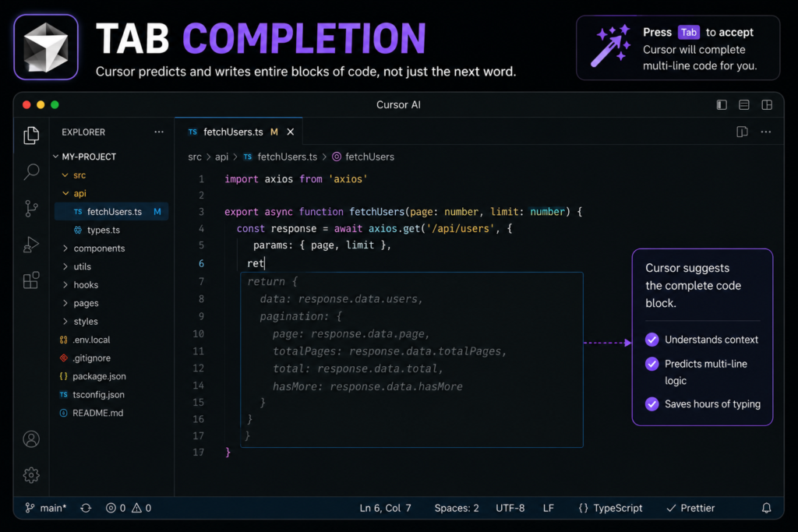
Task: Click the Predicts multi-line logic checkmark
Action: pyautogui.click(x=652, y=364)
